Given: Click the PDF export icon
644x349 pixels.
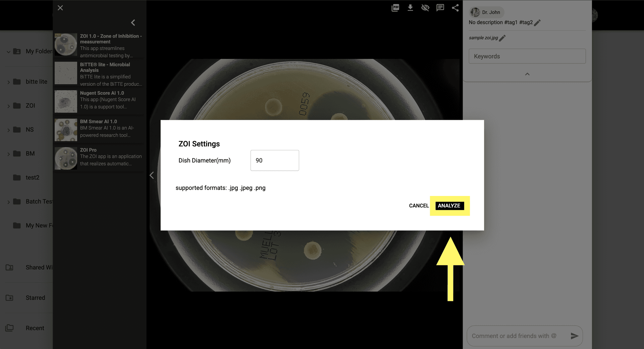Looking at the screenshot, I should [x=395, y=8].
